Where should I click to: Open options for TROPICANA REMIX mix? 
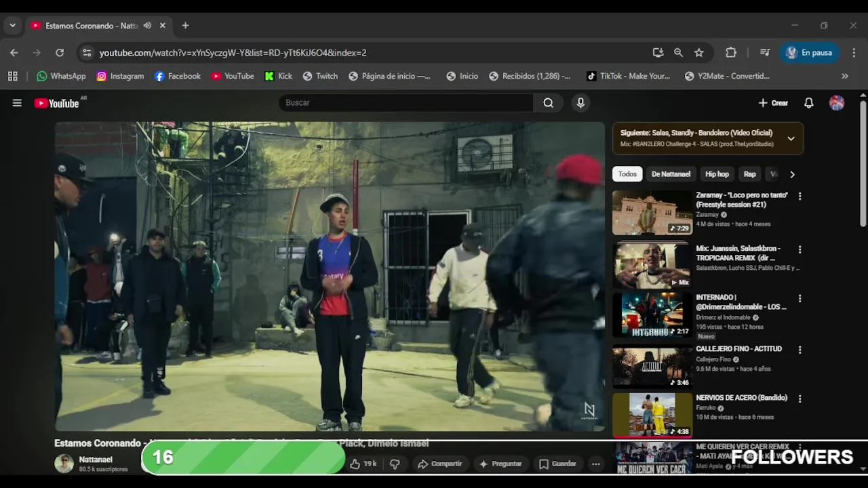click(800, 249)
